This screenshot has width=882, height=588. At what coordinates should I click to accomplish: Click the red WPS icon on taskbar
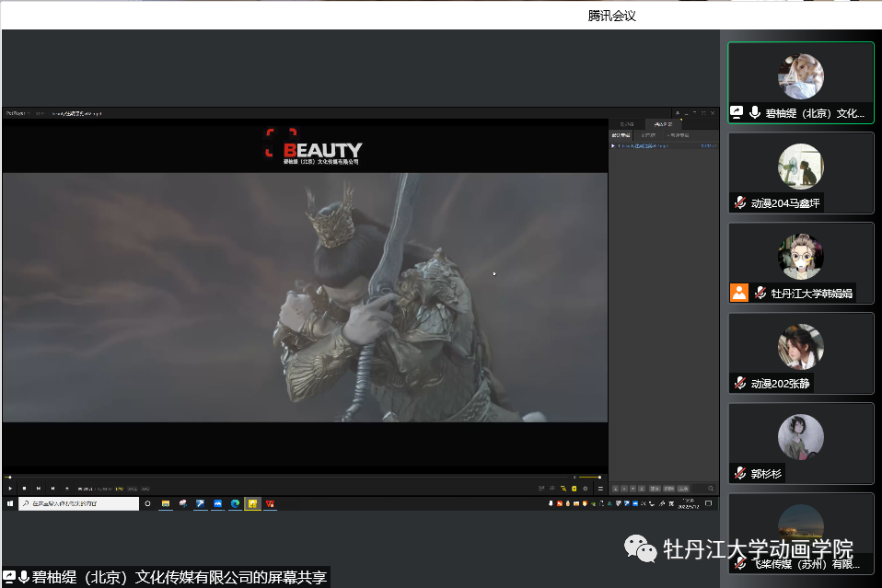pos(270,503)
